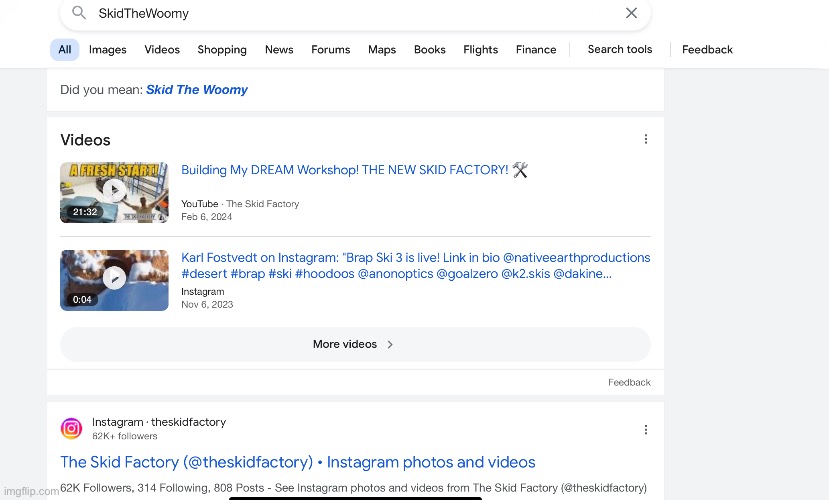829x500 pixels.
Task: Play the Skid Factory workshop video
Action: [114, 191]
